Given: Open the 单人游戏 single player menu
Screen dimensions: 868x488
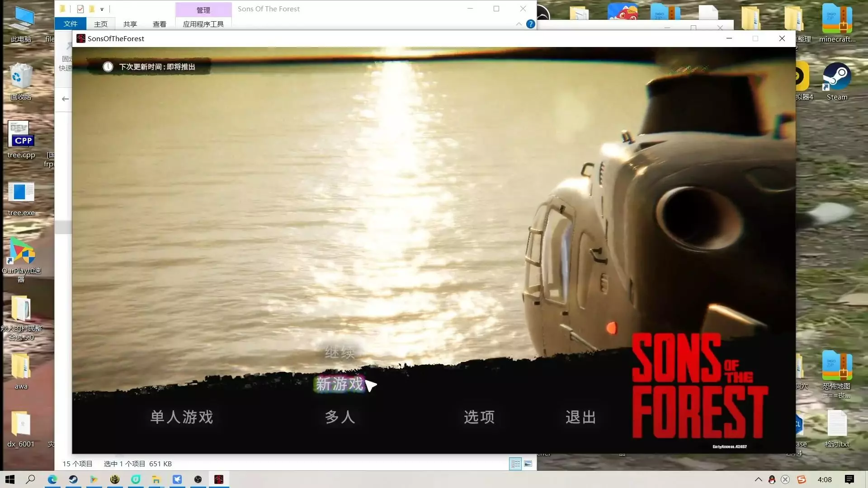Looking at the screenshot, I should 181,417.
